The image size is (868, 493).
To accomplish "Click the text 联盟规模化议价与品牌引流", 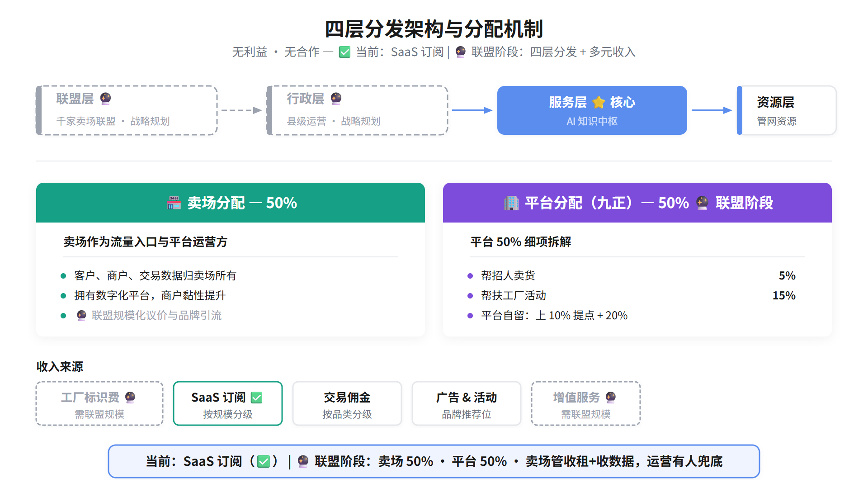I will pos(156,315).
